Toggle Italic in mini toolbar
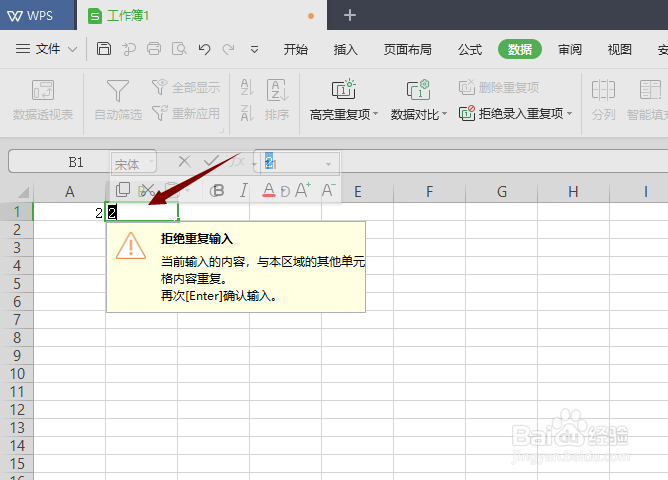 coord(243,190)
